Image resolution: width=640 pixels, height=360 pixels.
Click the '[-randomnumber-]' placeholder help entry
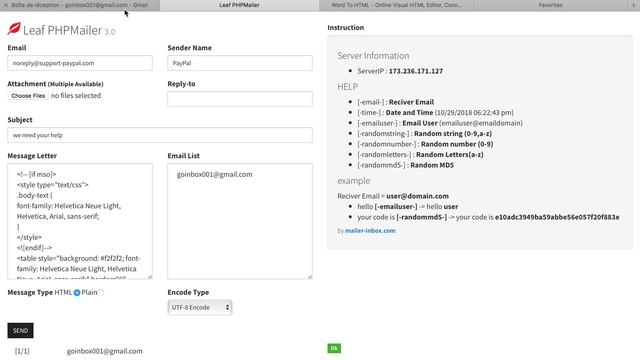coord(425,144)
